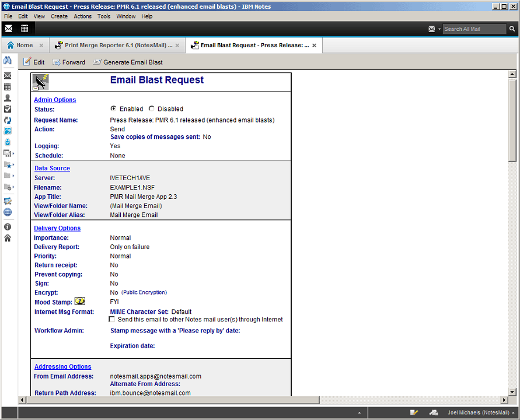Open Mail from the left sidebar

(8, 76)
